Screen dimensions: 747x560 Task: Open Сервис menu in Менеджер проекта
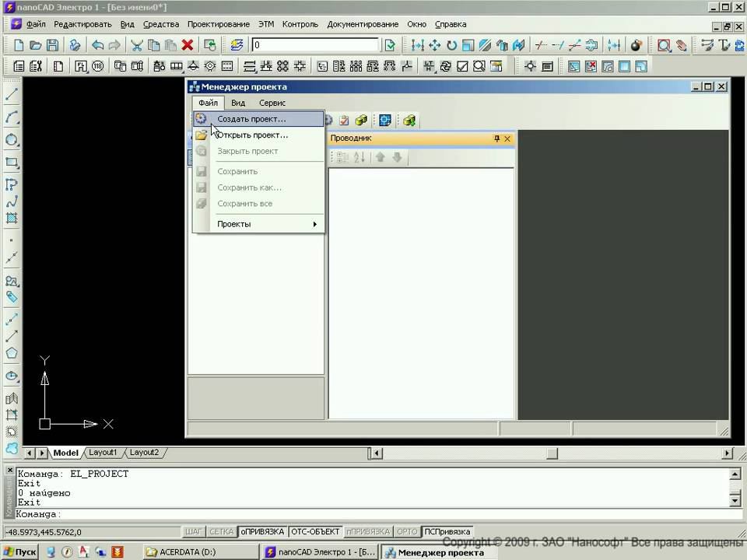[272, 103]
